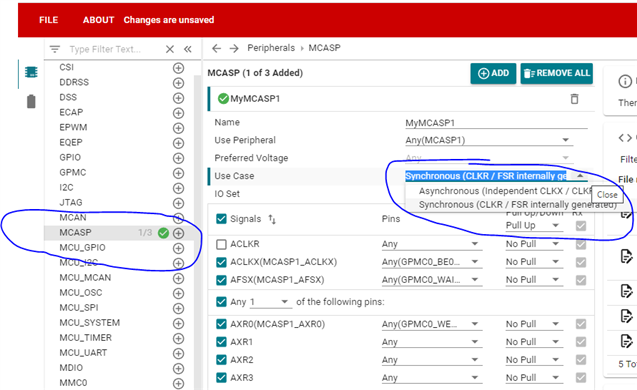Collapse the sidebar with double chevron
The height and width of the screenshot is (390, 637).
click(187, 49)
